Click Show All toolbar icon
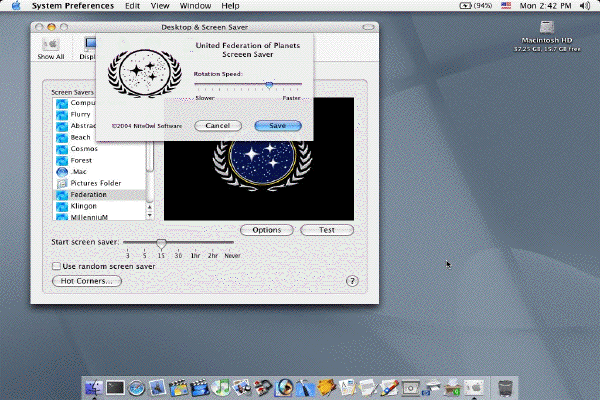This screenshot has height=400, width=600. pos(51,49)
